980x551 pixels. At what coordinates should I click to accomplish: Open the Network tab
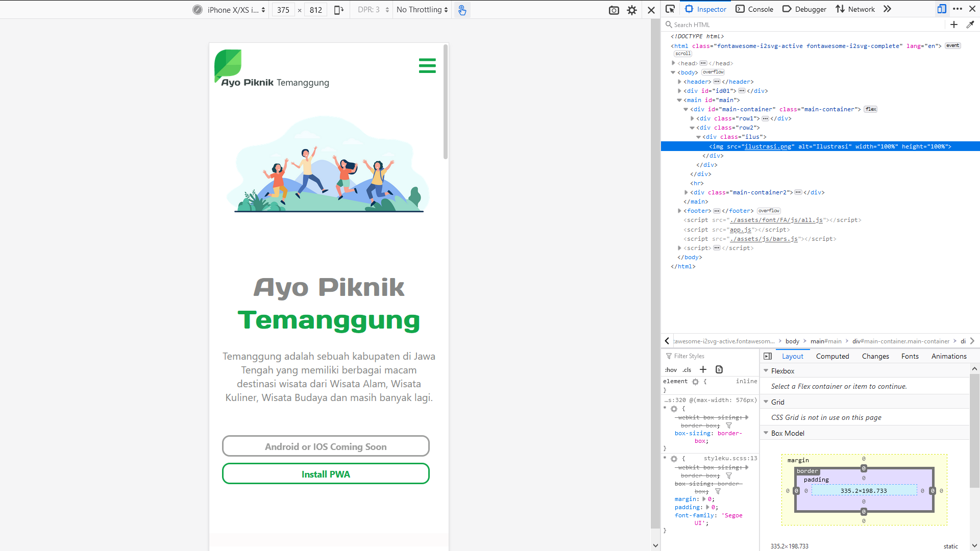(855, 9)
